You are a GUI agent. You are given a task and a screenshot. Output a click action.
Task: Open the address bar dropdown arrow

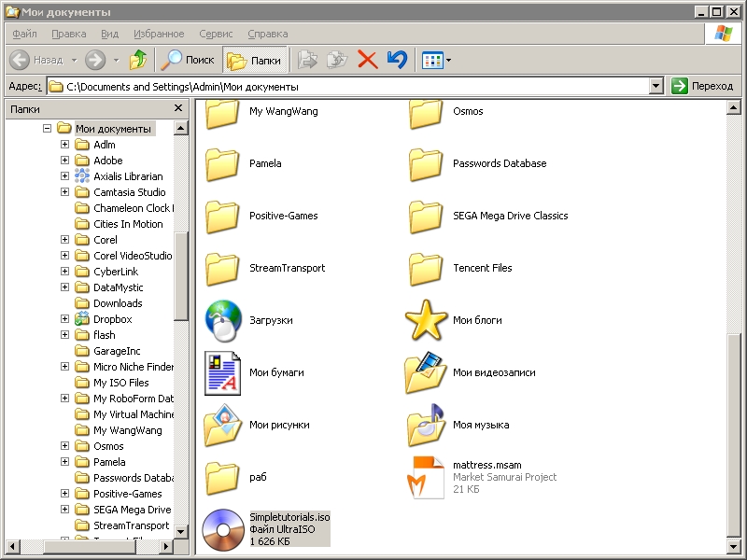[656, 86]
